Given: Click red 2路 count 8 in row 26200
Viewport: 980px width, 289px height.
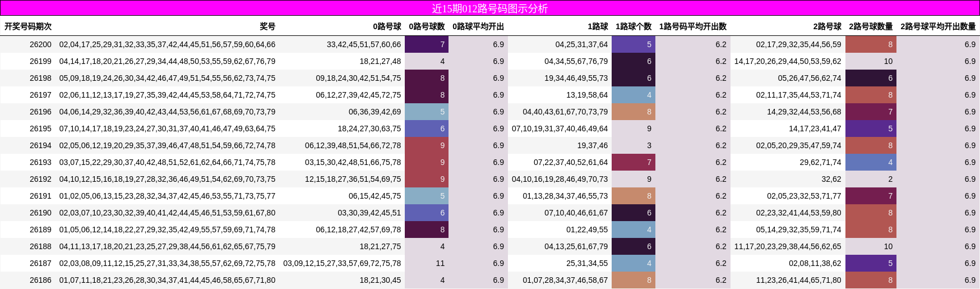Looking at the screenshot, I should (871, 44).
